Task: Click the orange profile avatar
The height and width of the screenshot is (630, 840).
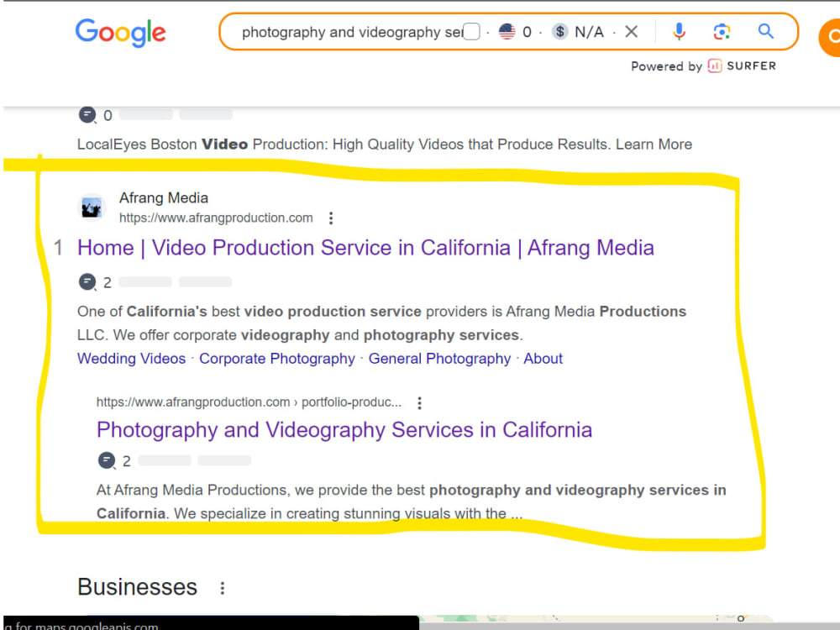Action: pos(830,37)
